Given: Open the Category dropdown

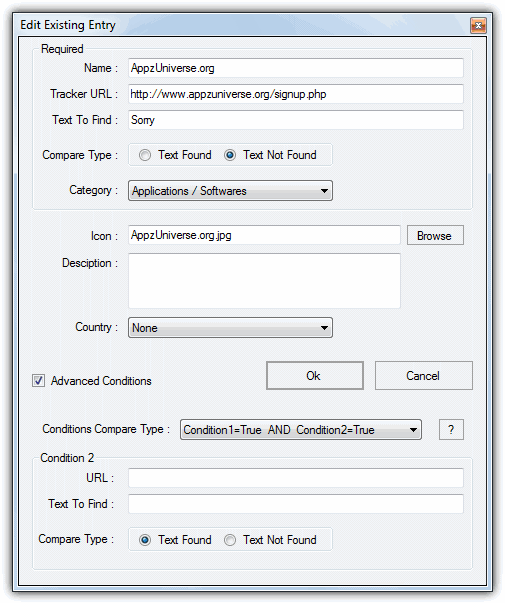Looking at the screenshot, I should pyautogui.click(x=230, y=191).
